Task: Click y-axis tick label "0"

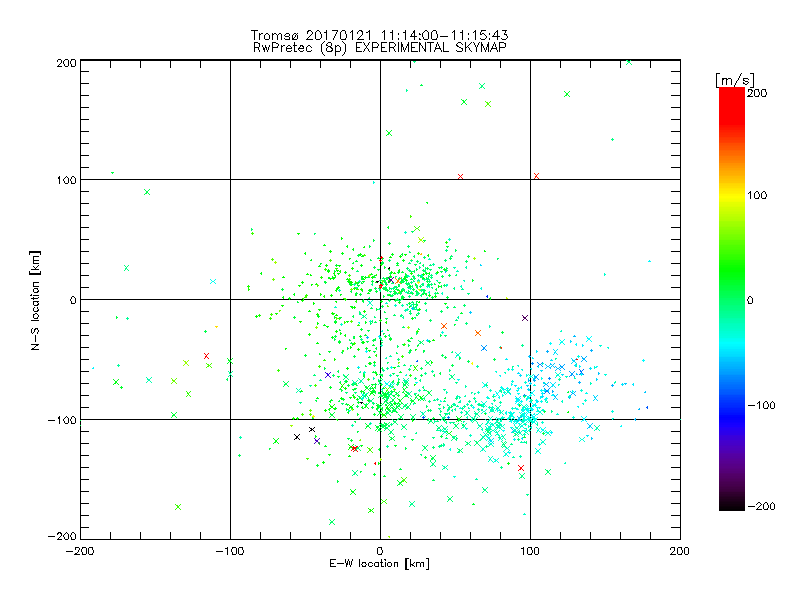Action: (x=73, y=300)
